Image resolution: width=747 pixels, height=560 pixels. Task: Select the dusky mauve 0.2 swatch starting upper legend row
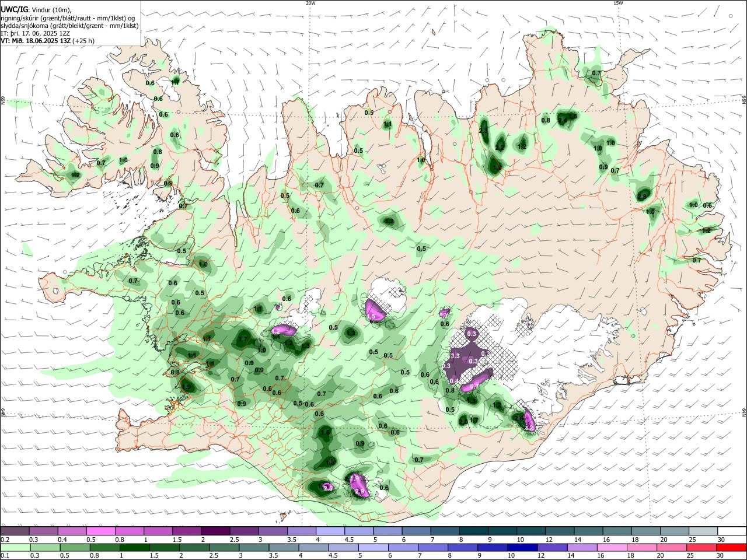[15, 531]
